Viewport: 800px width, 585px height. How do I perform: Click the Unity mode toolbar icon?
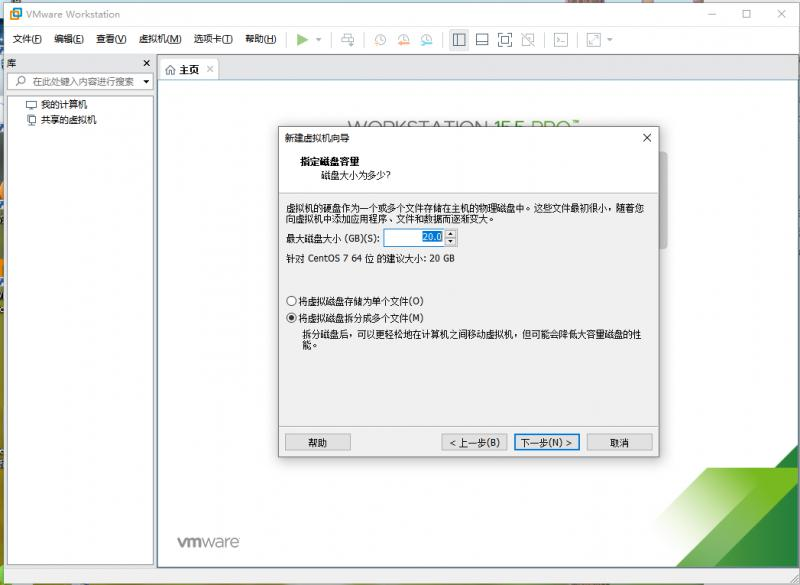[x=528, y=40]
